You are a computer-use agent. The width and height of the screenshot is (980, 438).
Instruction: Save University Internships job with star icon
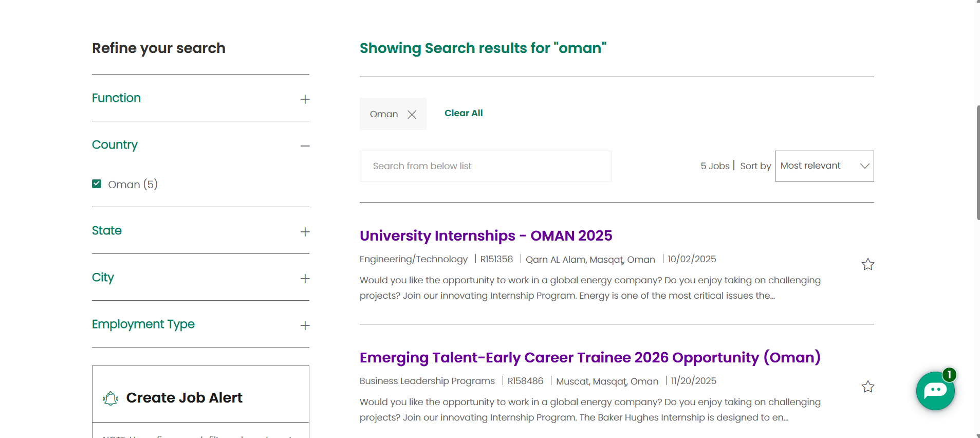(x=867, y=264)
